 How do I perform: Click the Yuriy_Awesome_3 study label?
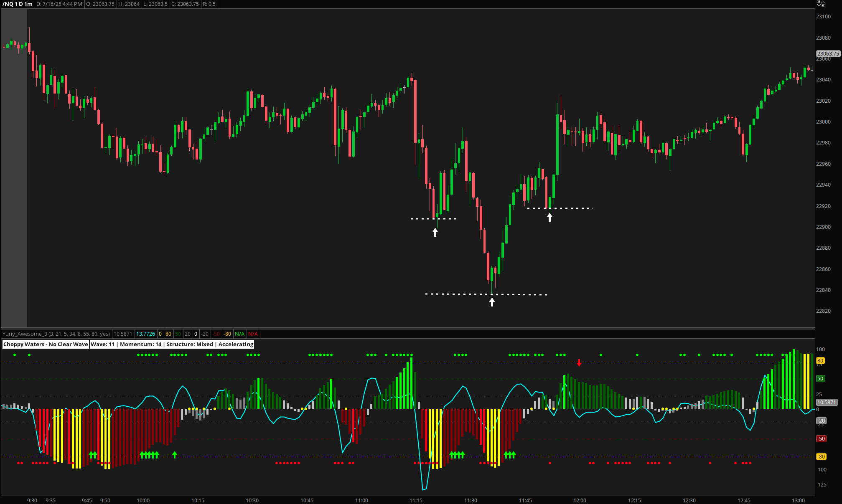pyautogui.click(x=56, y=334)
